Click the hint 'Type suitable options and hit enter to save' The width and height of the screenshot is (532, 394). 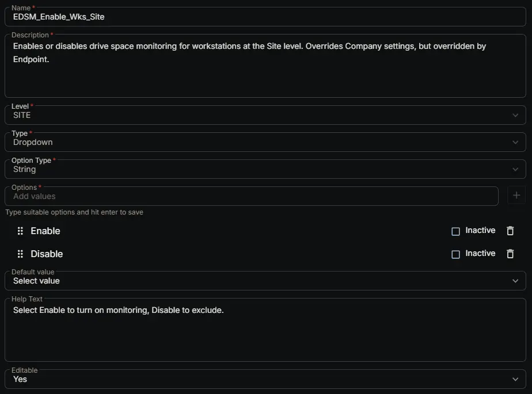click(74, 212)
